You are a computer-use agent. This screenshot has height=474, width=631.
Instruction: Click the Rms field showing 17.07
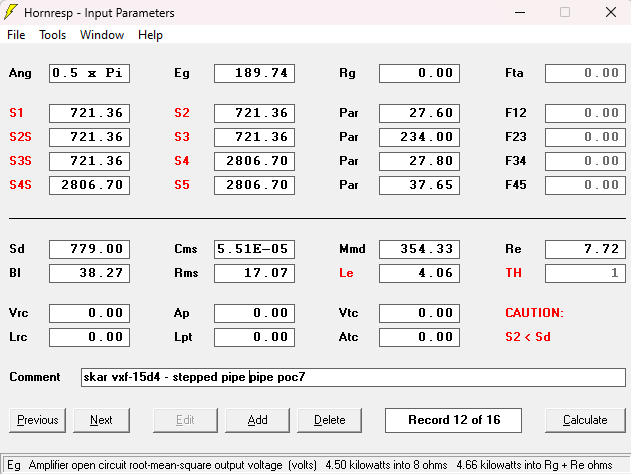tap(254, 273)
